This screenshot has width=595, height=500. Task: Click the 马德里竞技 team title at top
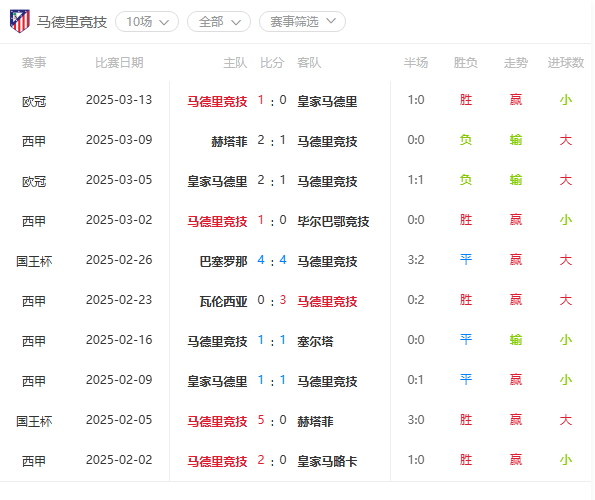(72, 22)
